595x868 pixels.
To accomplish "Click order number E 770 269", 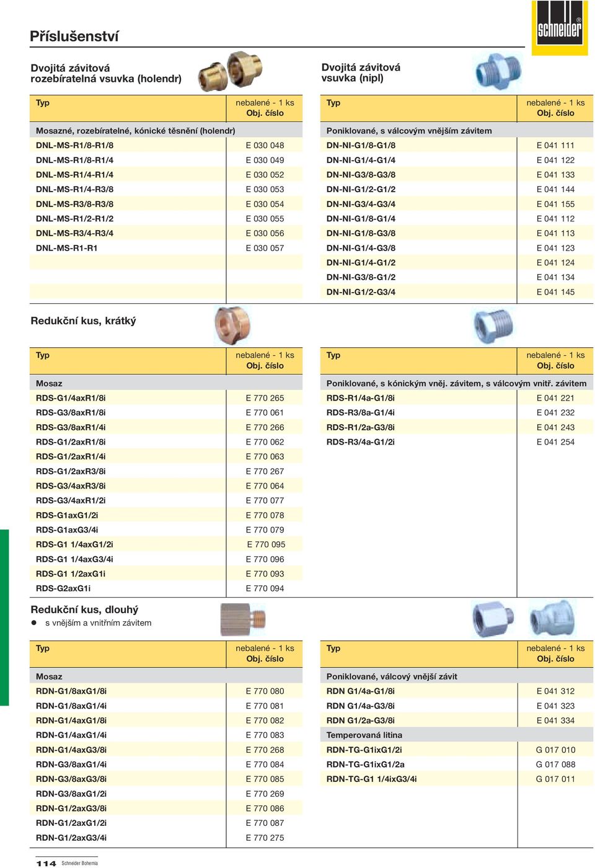I will pos(265,794).
